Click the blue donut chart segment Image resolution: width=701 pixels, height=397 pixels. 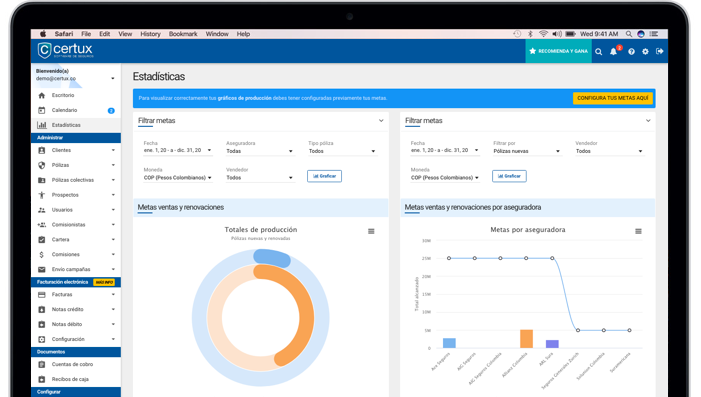(272, 258)
